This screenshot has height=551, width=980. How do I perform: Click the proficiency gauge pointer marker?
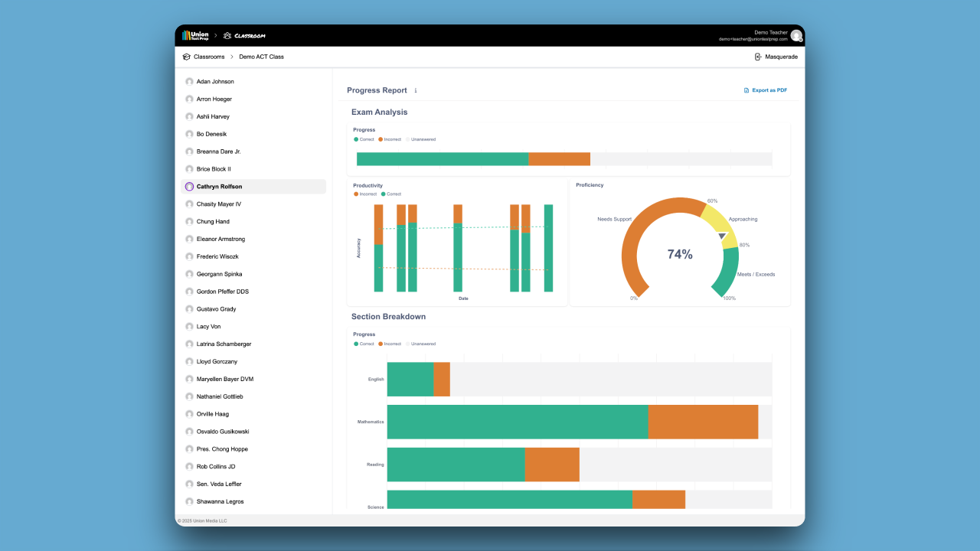tap(721, 238)
